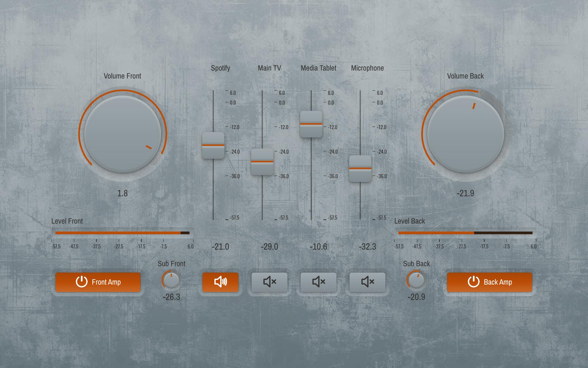The width and height of the screenshot is (588, 368).
Task: Click the Sub Back small knob
Action: (x=416, y=280)
